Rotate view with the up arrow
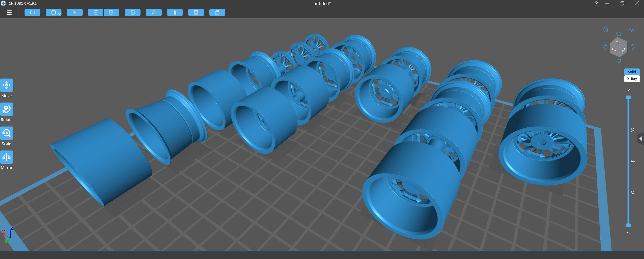Screen dimensions: 644x259 click(619, 34)
